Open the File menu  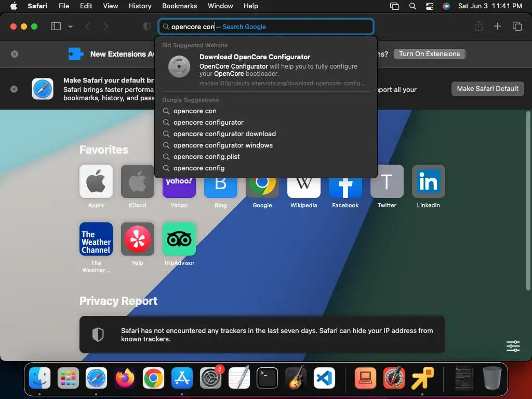[63, 6]
